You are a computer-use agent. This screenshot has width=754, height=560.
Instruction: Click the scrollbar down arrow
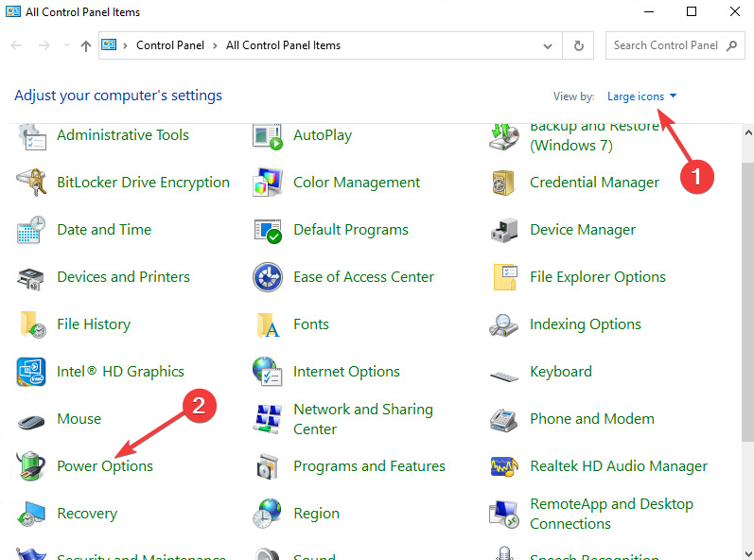pyautogui.click(x=747, y=553)
